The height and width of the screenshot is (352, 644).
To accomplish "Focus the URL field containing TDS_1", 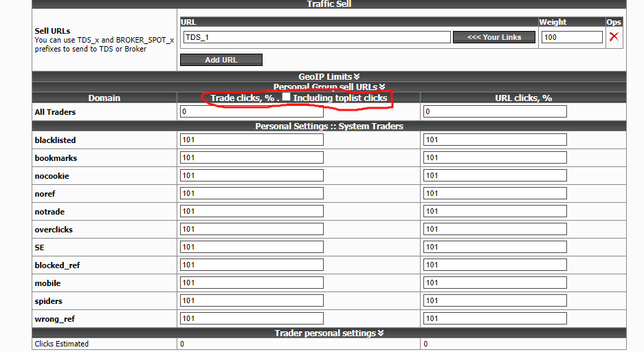I will tap(317, 37).
